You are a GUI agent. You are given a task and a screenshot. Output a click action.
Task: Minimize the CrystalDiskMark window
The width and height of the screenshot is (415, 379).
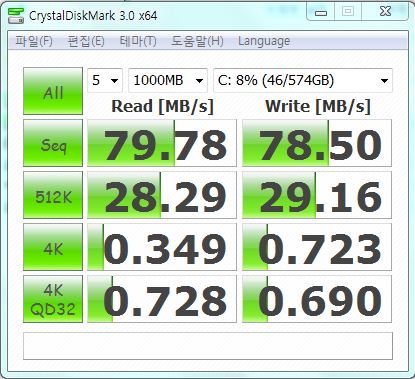click(x=321, y=12)
